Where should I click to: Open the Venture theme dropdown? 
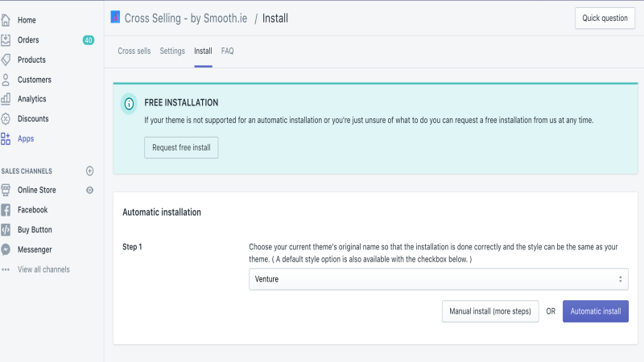coord(438,279)
